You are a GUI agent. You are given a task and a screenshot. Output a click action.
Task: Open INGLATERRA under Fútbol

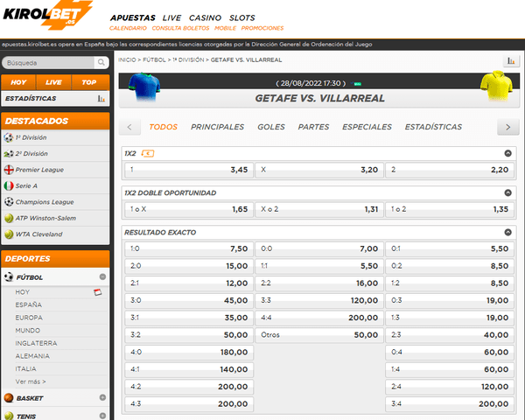coord(36,343)
